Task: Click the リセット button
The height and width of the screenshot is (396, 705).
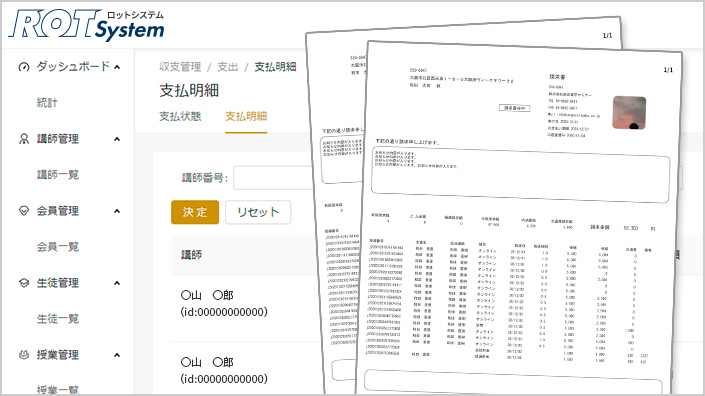Action: pos(258,212)
